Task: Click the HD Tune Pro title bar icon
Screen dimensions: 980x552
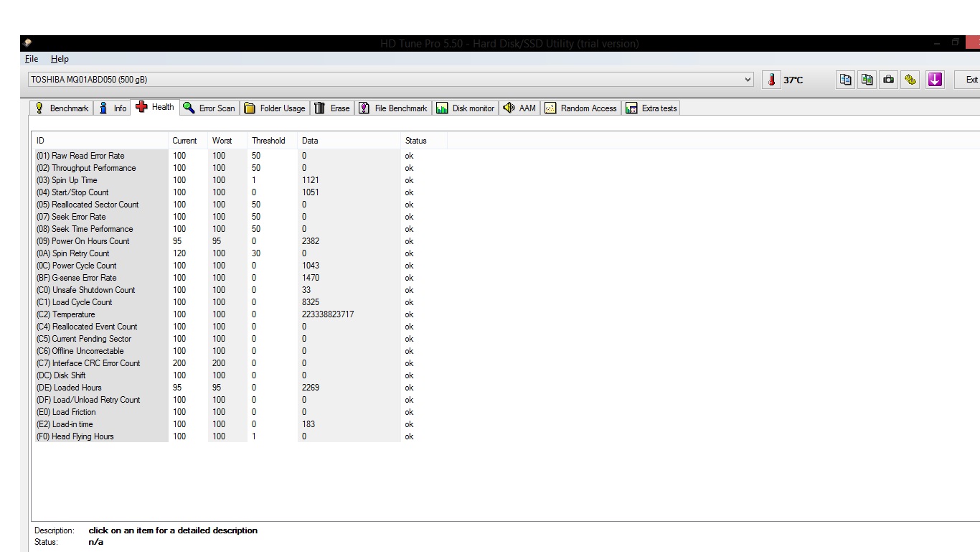Action: (x=27, y=43)
